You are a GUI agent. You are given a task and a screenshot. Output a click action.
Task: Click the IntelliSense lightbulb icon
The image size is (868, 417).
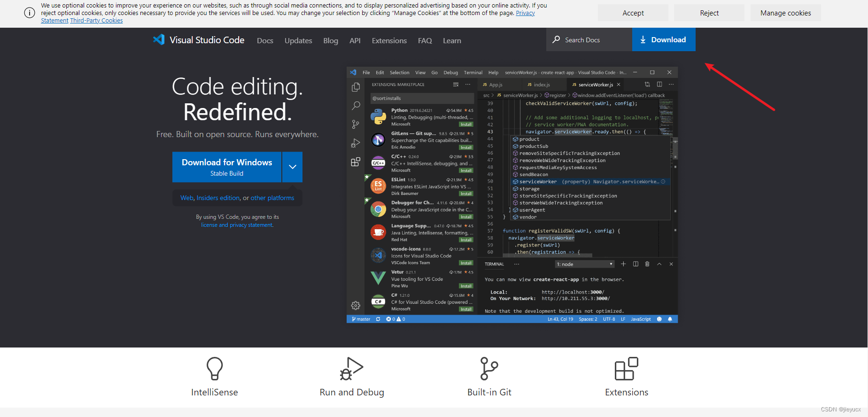tap(215, 369)
